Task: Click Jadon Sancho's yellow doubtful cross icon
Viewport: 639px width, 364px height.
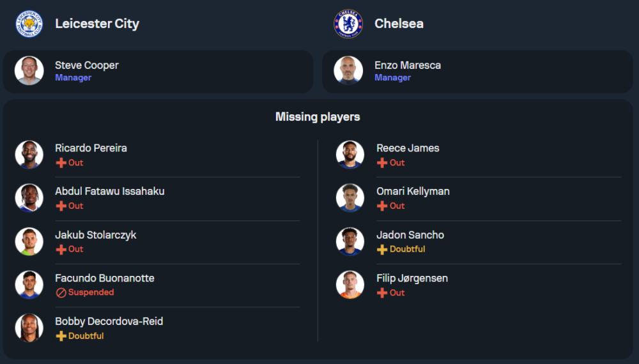Action: 382,249
